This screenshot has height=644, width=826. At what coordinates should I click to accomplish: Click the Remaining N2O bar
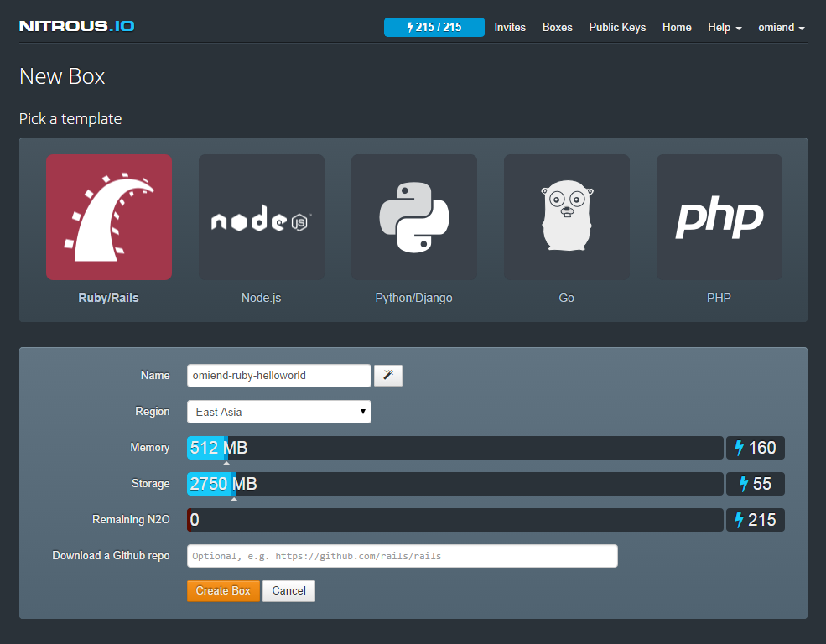pos(455,520)
